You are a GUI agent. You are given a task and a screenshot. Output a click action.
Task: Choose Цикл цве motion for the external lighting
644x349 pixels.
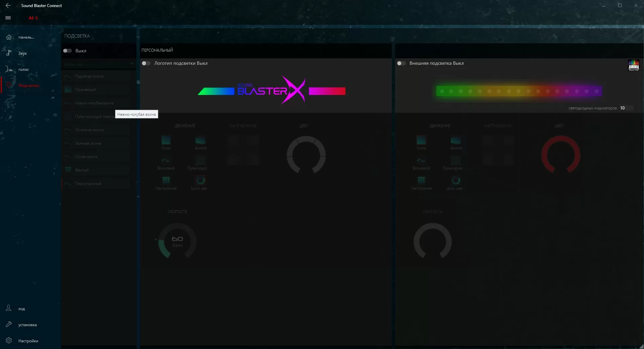[x=454, y=183]
